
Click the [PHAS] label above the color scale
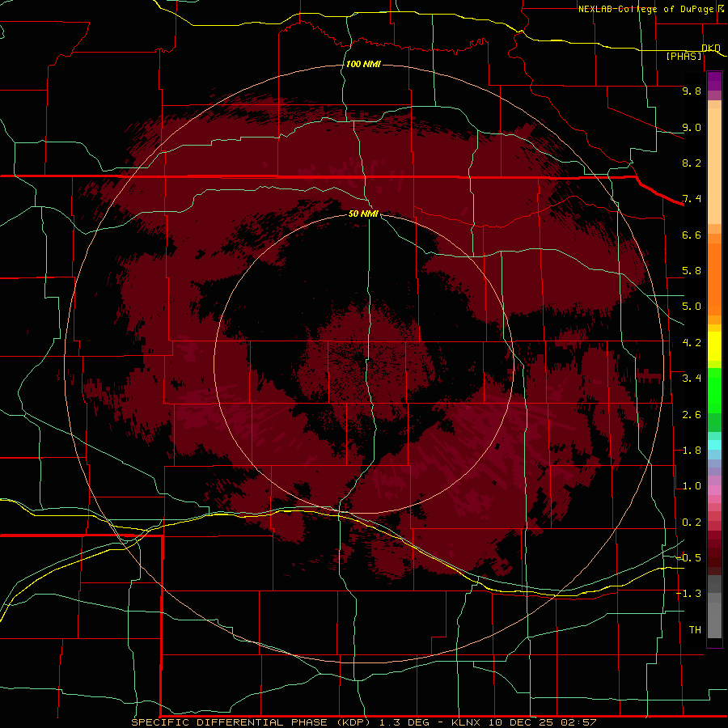coord(684,56)
